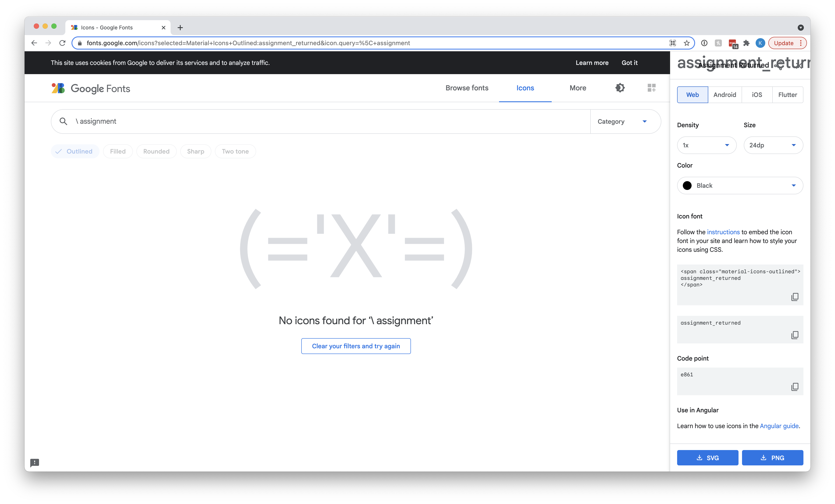Enable the Filled style filter
The image size is (835, 504).
tap(118, 151)
